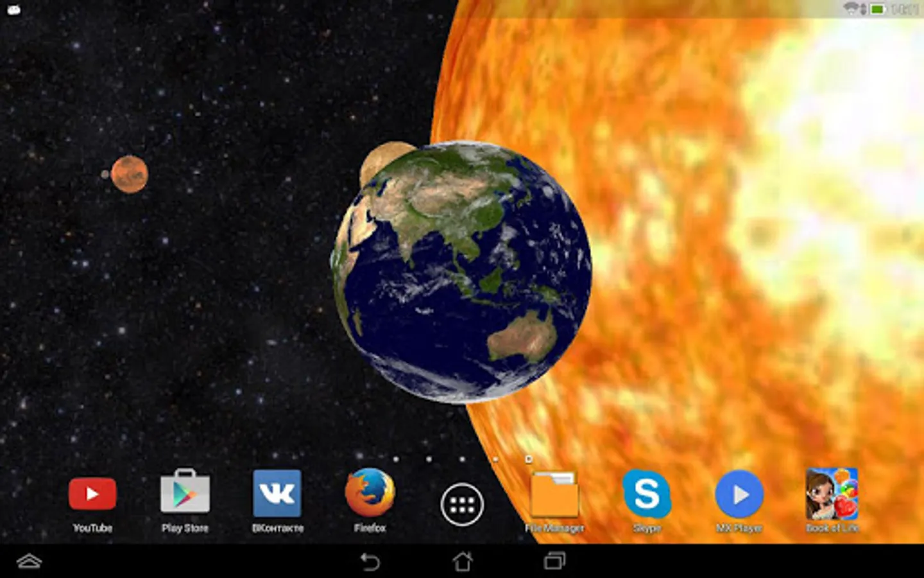Tap the notification icon in status bar
This screenshot has height=578, width=924.
click(13, 10)
